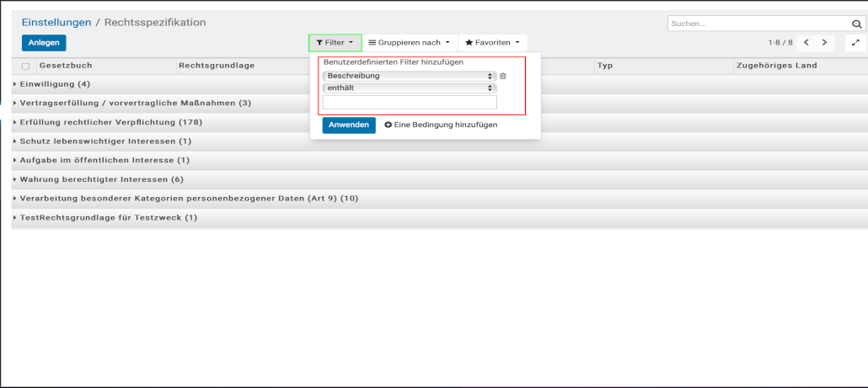Focus the filter value text field
868x388 pixels.
point(410,102)
